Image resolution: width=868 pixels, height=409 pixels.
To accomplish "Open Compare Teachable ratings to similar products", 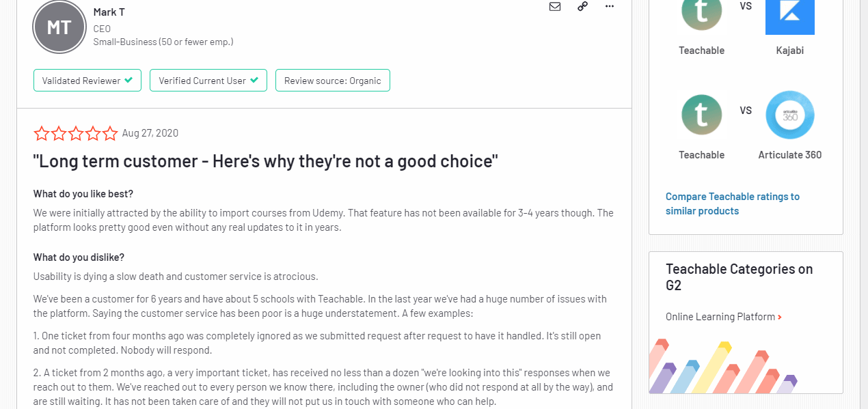I will click(732, 203).
